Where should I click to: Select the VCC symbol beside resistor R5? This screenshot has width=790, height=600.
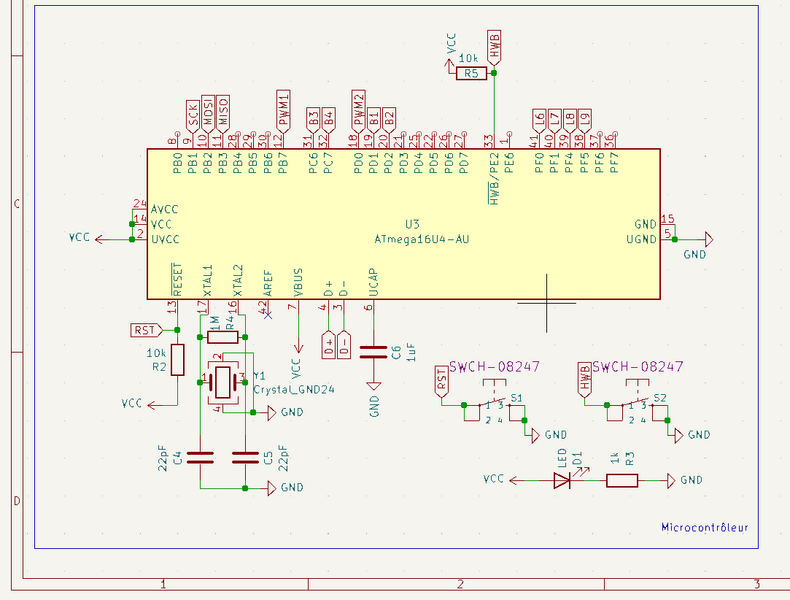pyautogui.click(x=449, y=65)
